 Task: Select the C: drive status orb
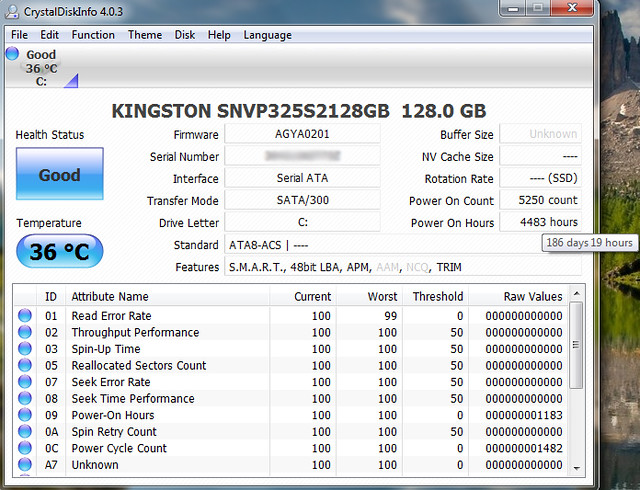point(12,53)
